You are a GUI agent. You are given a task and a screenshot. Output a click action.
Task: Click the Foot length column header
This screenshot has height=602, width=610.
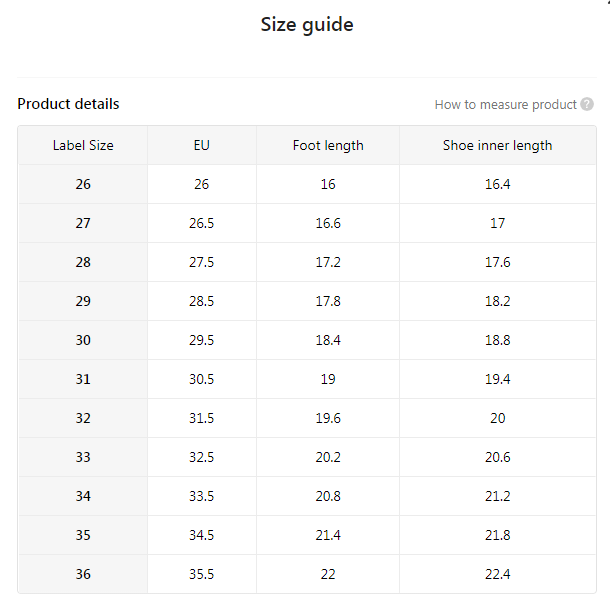[328, 145]
